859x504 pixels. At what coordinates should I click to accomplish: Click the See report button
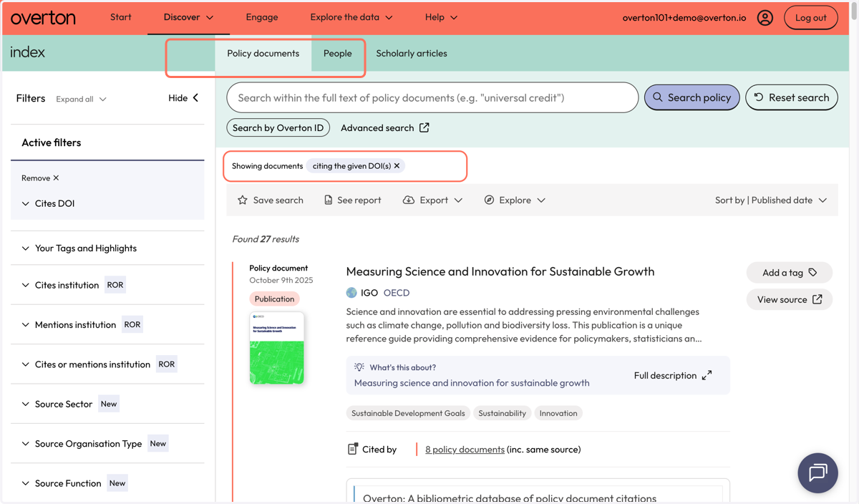(x=352, y=200)
